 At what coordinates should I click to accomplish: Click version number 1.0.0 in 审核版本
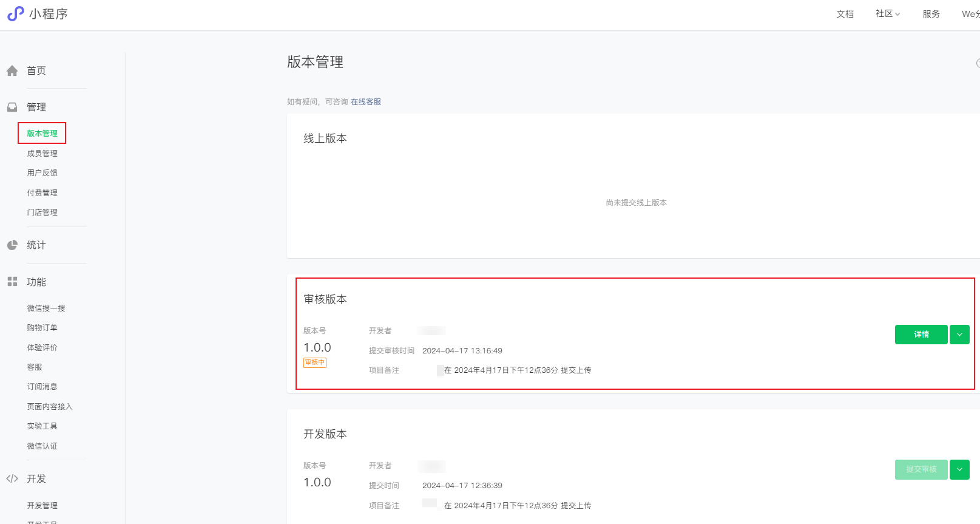point(317,347)
